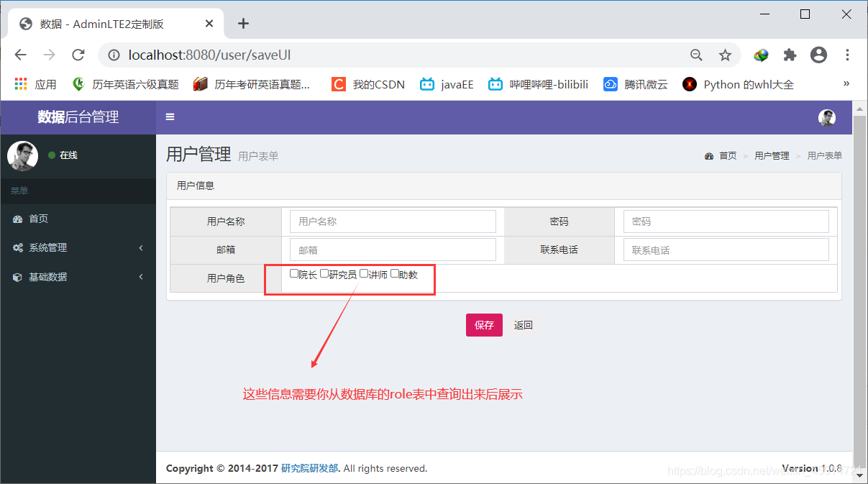868x484 pixels.
Task: Click 用户管理 in the breadcrumb
Action: (772, 155)
